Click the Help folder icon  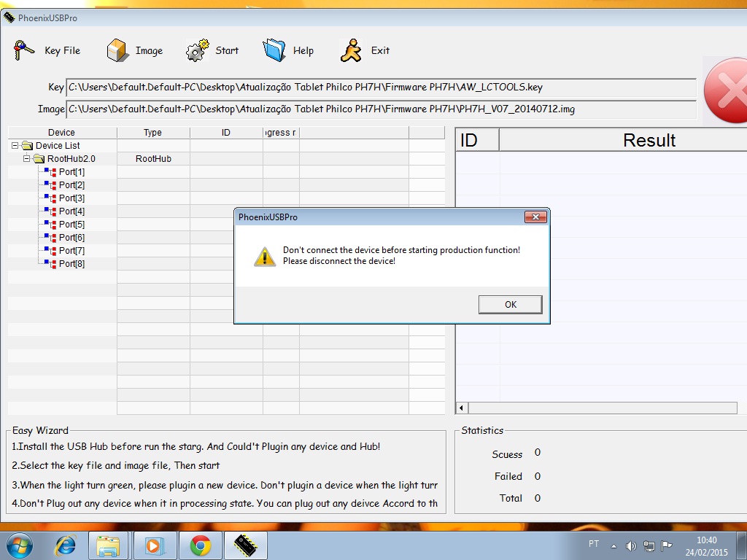click(x=274, y=50)
